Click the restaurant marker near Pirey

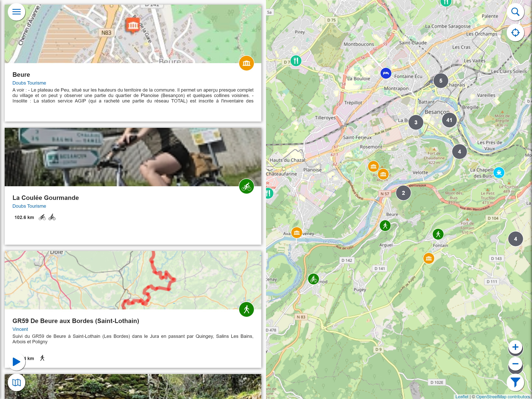tap(296, 61)
